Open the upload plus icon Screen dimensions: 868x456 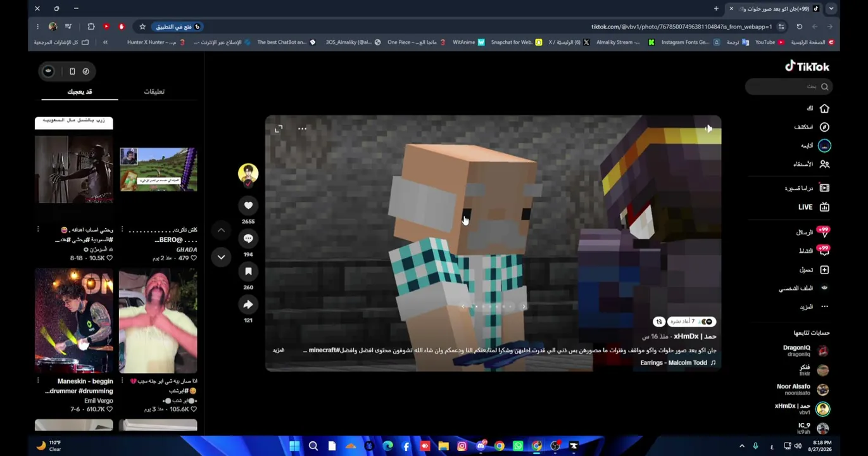pos(824,270)
